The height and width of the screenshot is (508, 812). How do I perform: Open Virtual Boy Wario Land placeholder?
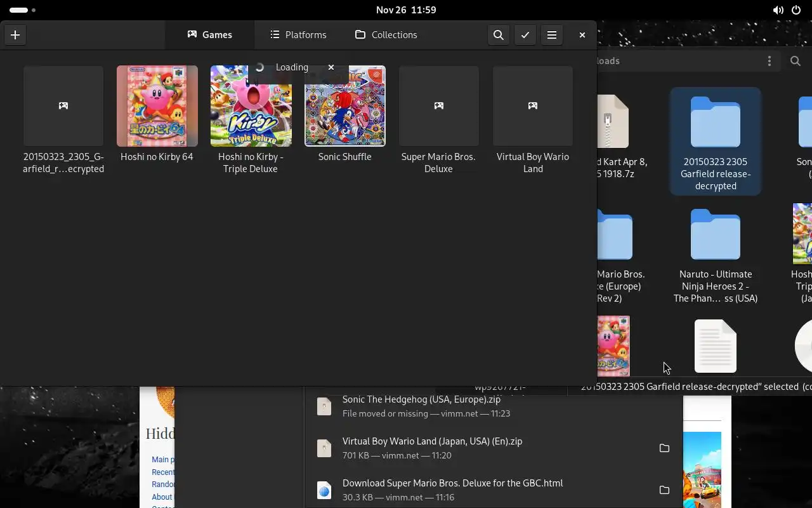(x=533, y=106)
